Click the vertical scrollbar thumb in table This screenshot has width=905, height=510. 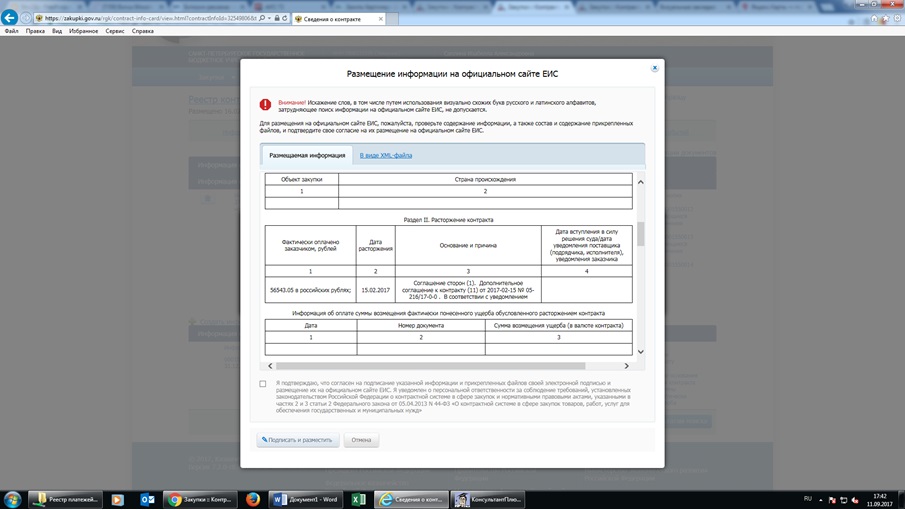tap(640, 234)
